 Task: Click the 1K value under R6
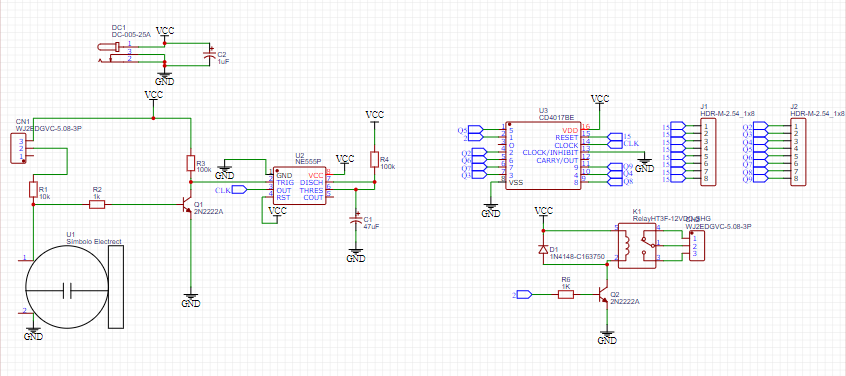(x=566, y=286)
